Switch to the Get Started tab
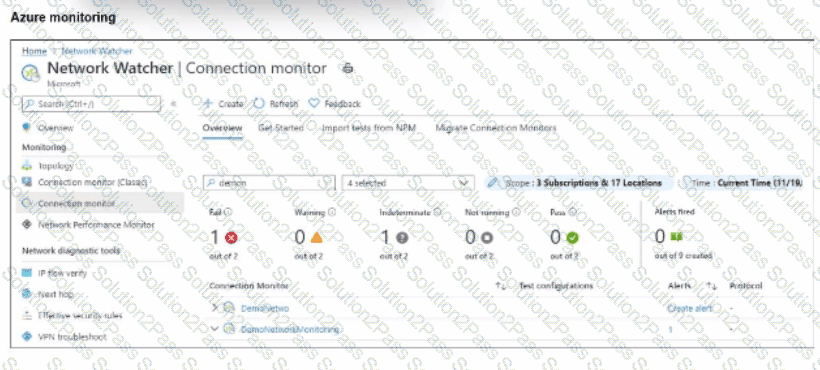Screen dimensions: 820x370 coord(281,128)
